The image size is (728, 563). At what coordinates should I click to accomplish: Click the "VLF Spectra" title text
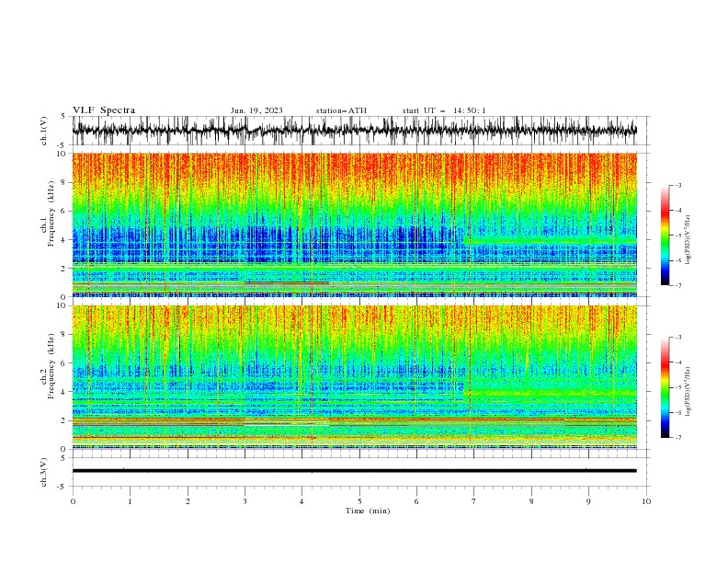[x=104, y=110]
